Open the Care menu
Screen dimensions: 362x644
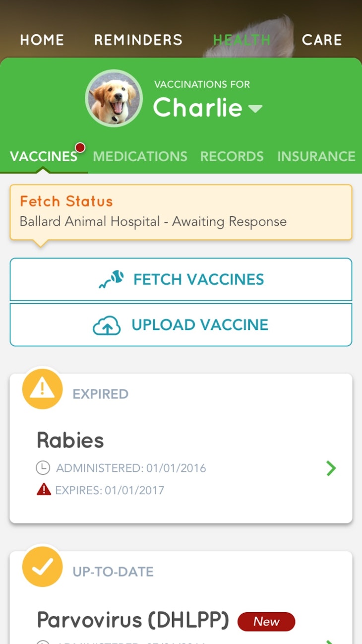pos(322,40)
